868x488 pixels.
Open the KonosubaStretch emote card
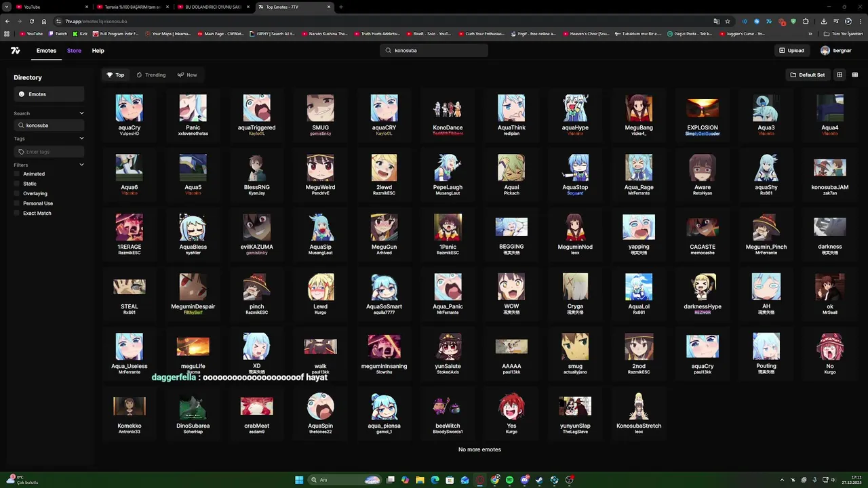(639, 413)
